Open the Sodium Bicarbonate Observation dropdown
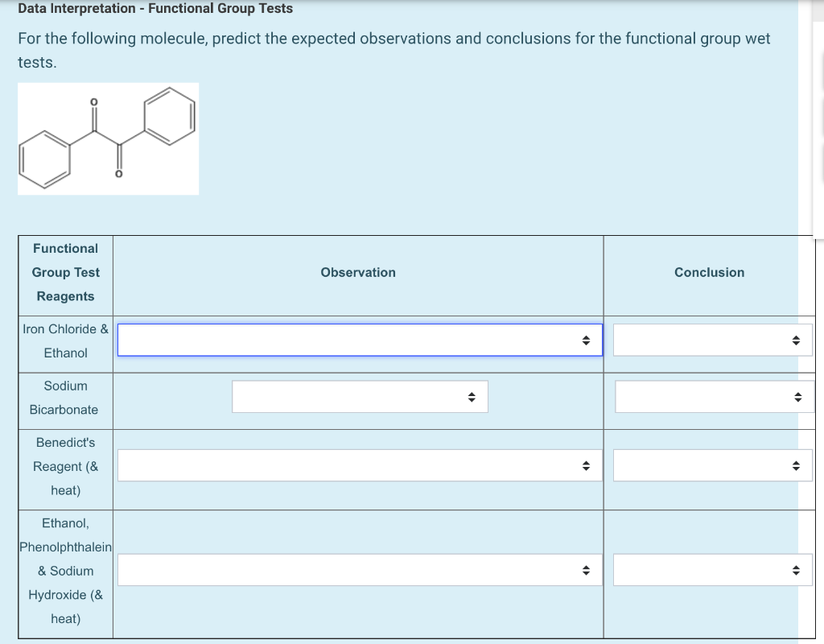Image resolution: width=824 pixels, height=644 pixels. click(x=359, y=396)
